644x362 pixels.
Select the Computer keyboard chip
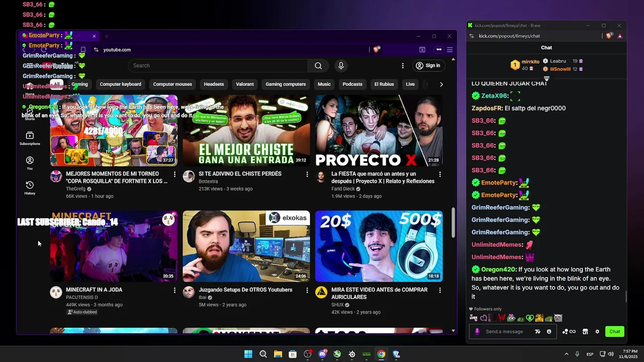[x=120, y=84]
